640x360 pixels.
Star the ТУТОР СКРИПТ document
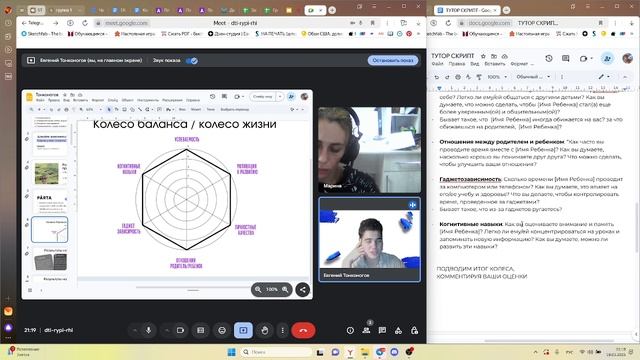pyautogui.click(x=483, y=56)
